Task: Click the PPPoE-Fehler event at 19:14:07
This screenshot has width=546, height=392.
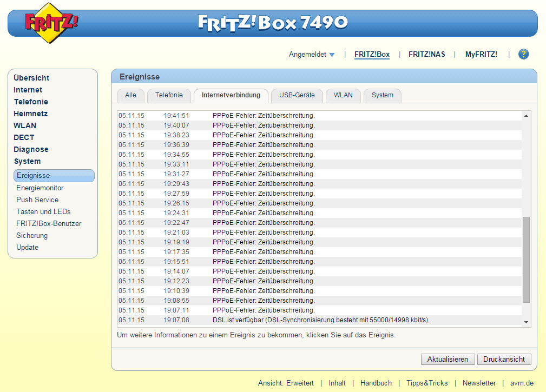Action: 320,271
